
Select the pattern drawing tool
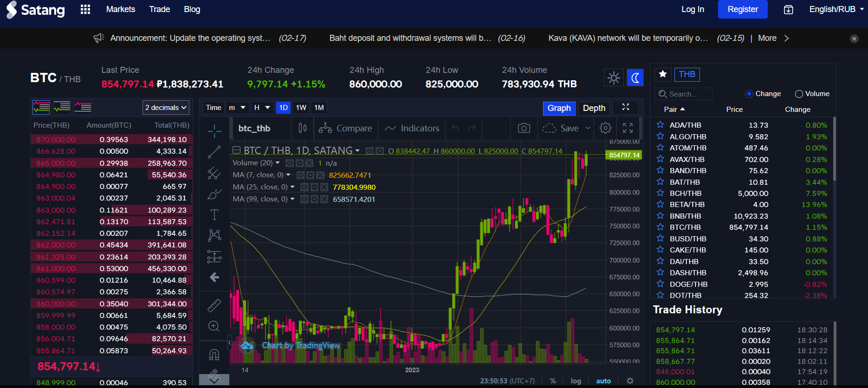[214, 235]
